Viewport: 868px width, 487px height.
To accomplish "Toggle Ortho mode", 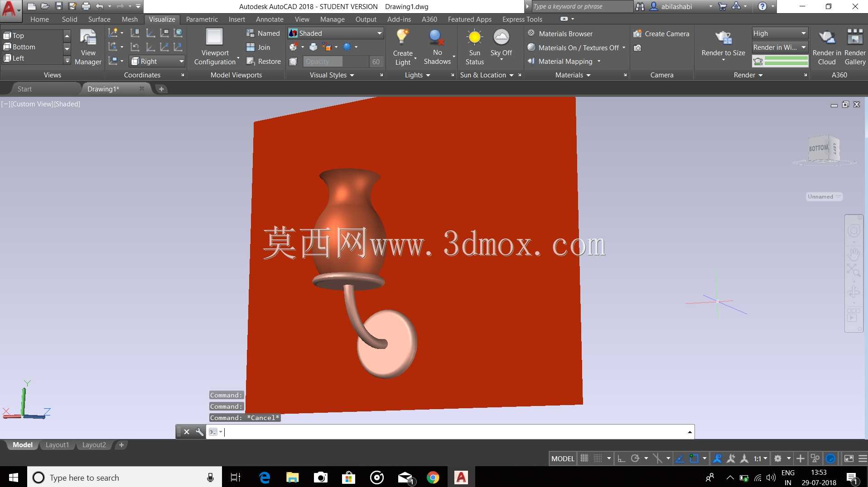I will click(x=622, y=458).
